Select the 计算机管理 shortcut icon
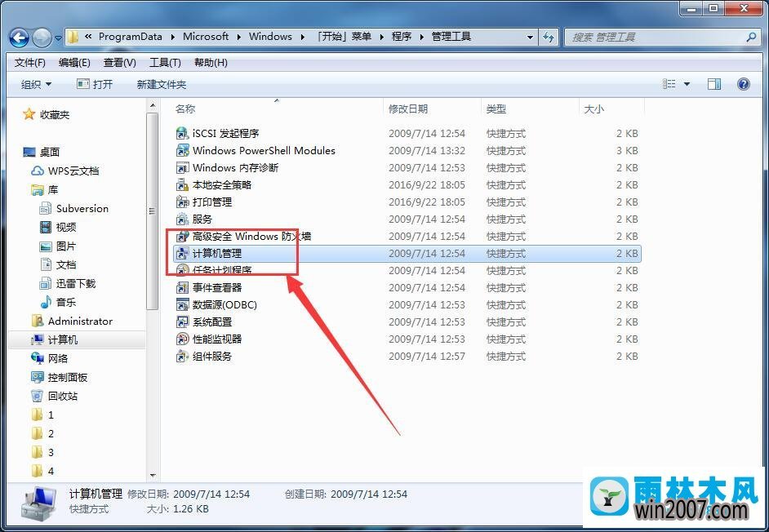The width and height of the screenshot is (769, 532). pos(182,254)
